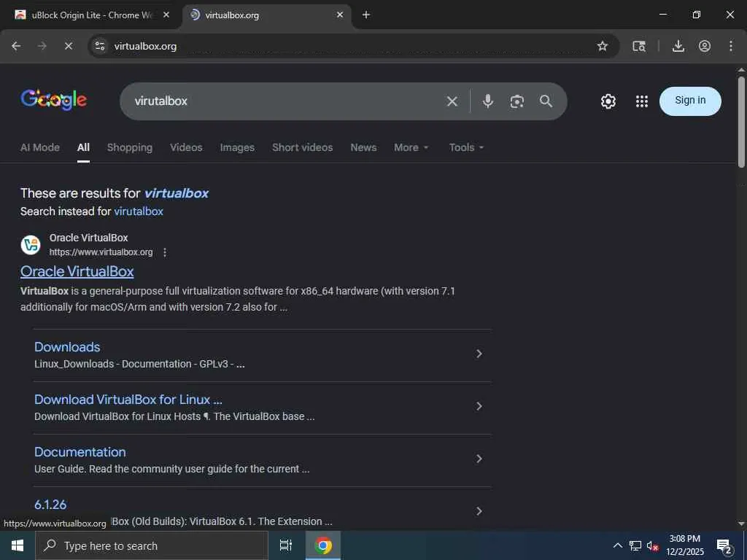The width and height of the screenshot is (747, 560).
Task: Open Chrome three-dot menu
Action: 731,46
